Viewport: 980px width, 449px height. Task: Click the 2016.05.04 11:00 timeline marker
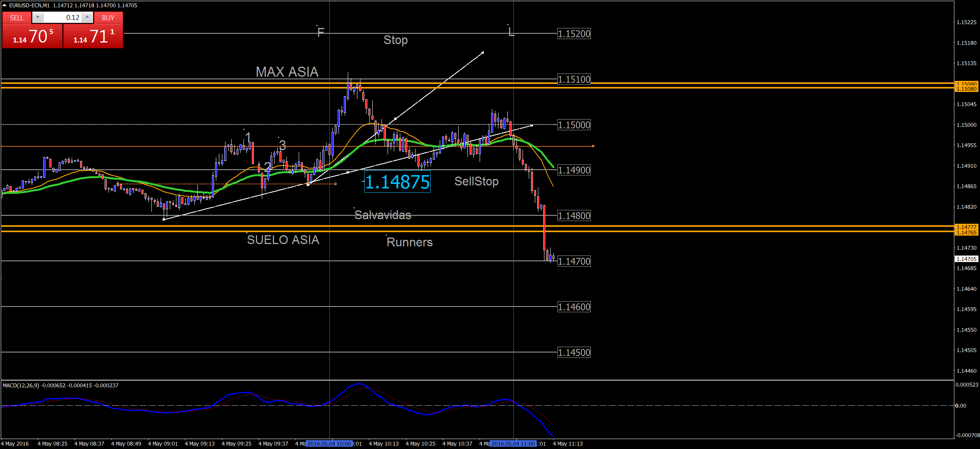(513, 444)
